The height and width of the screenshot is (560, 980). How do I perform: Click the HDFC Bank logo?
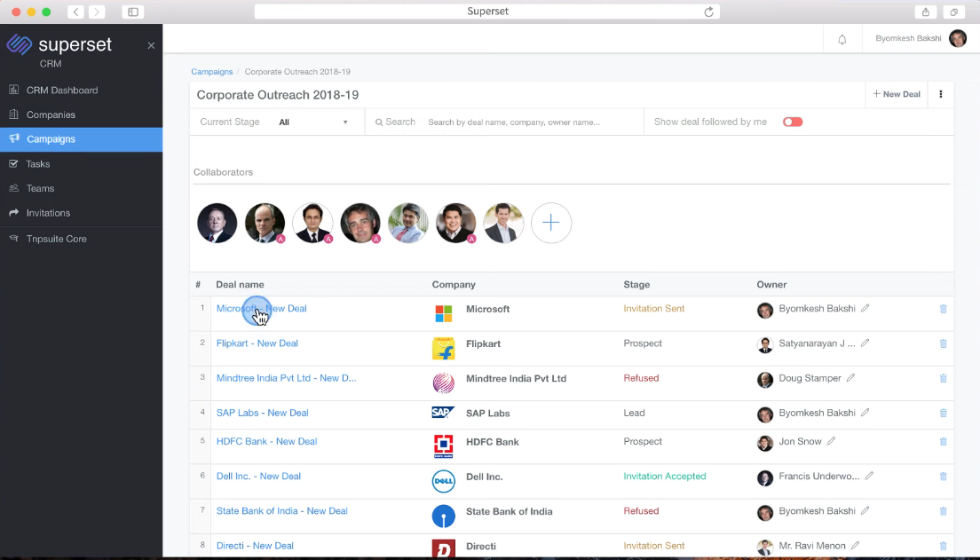tap(443, 446)
